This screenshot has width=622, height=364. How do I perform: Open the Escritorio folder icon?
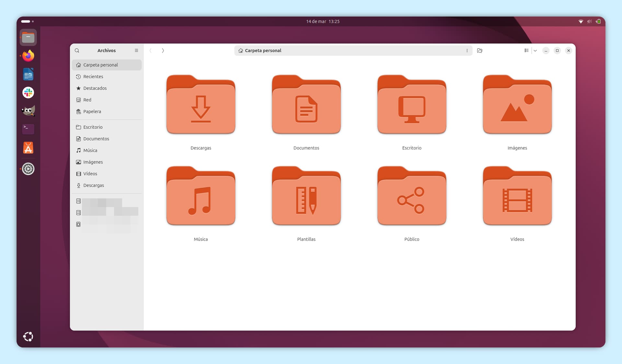[412, 104]
